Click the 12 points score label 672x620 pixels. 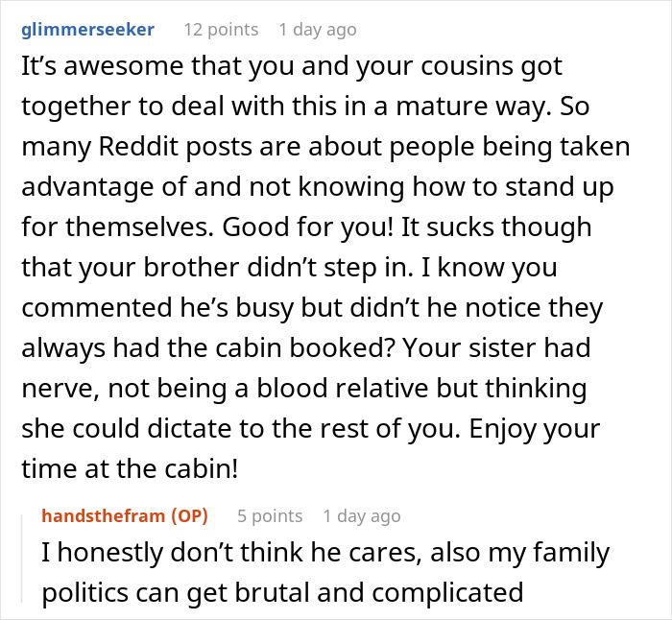point(221,30)
